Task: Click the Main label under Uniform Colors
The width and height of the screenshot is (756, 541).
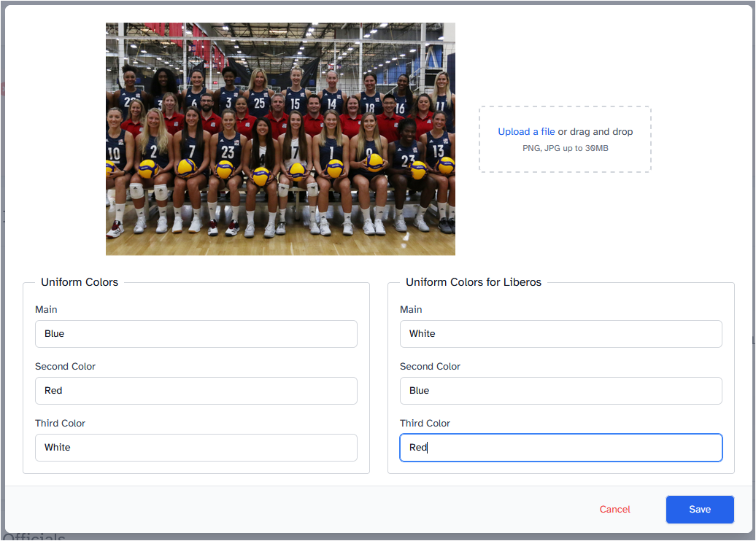Action: point(46,310)
